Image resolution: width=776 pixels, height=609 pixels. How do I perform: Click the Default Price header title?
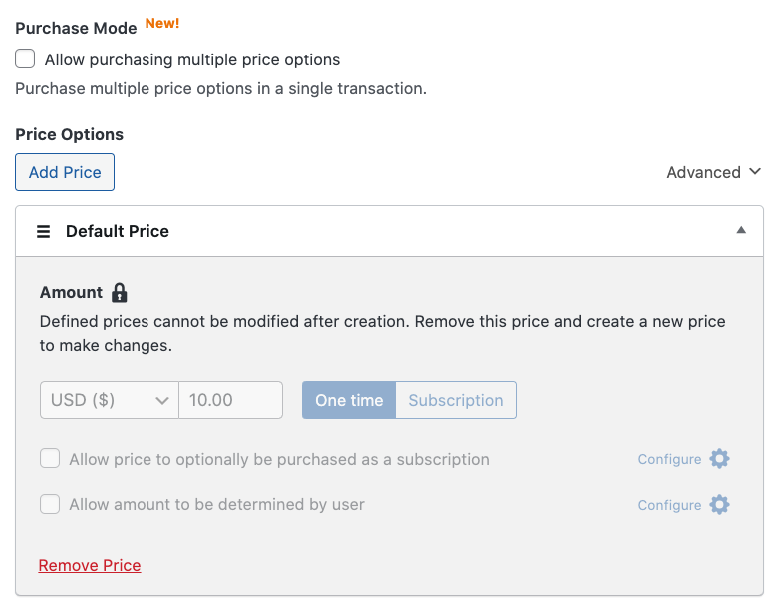(117, 231)
